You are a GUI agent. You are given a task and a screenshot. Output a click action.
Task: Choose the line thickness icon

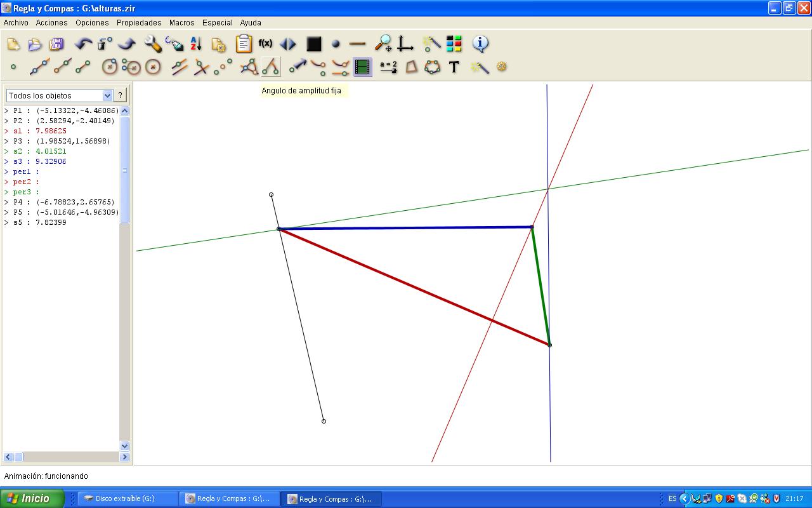click(357, 44)
